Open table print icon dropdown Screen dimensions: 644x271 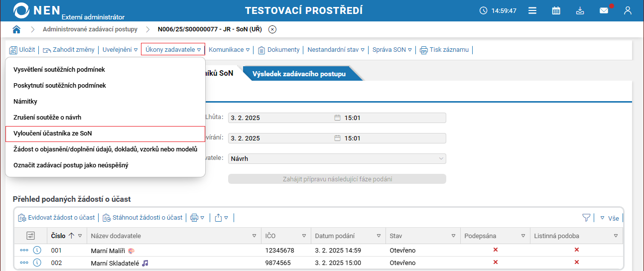click(x=198, y=218)
